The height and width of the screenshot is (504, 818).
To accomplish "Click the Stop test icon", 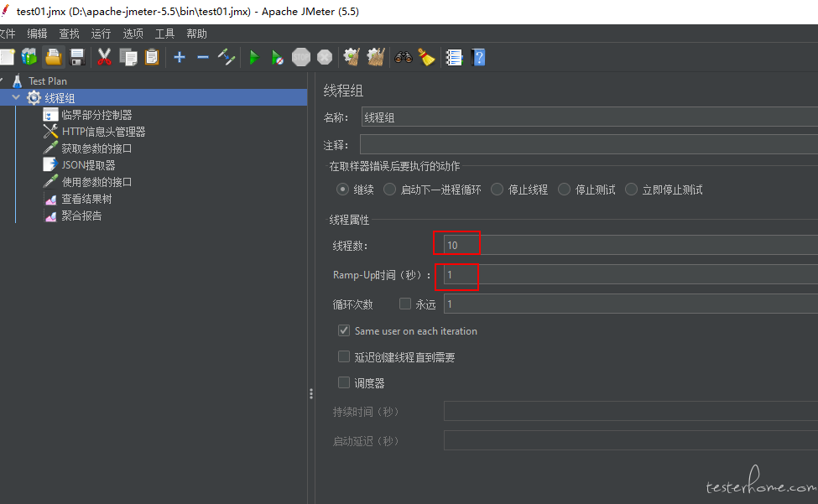I will (301, 57).
